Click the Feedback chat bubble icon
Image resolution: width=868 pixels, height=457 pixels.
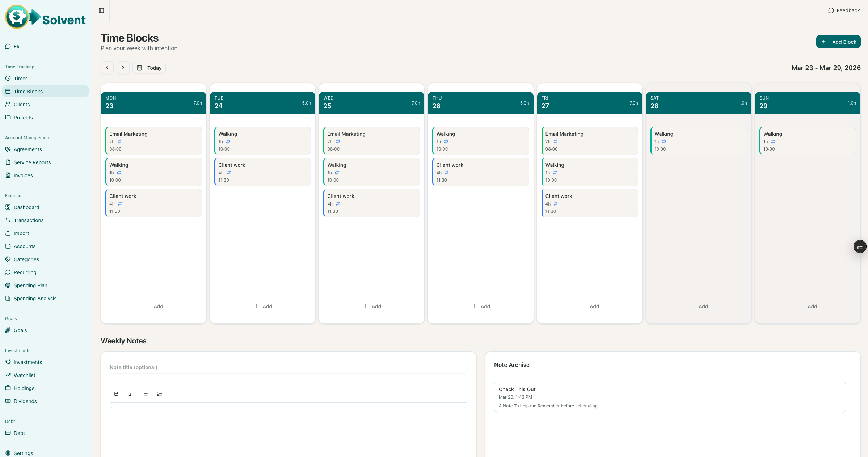pos(831,10)
